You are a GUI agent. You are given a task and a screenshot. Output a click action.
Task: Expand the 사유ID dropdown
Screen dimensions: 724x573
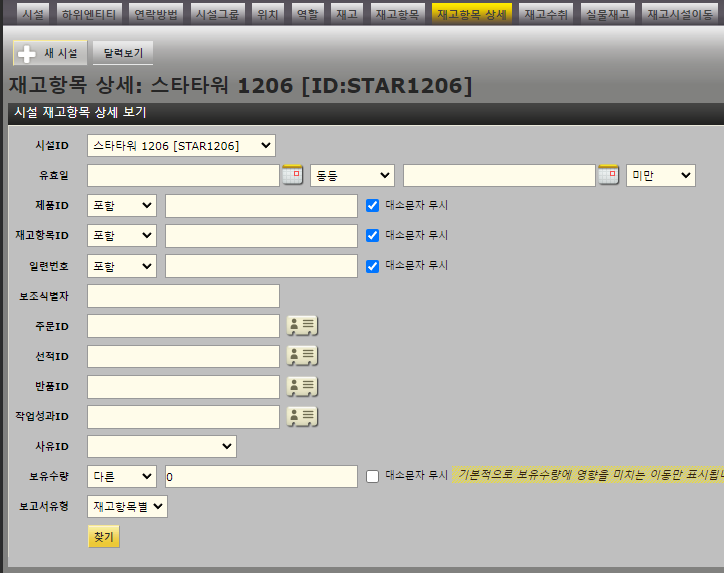tap(162, 446)
